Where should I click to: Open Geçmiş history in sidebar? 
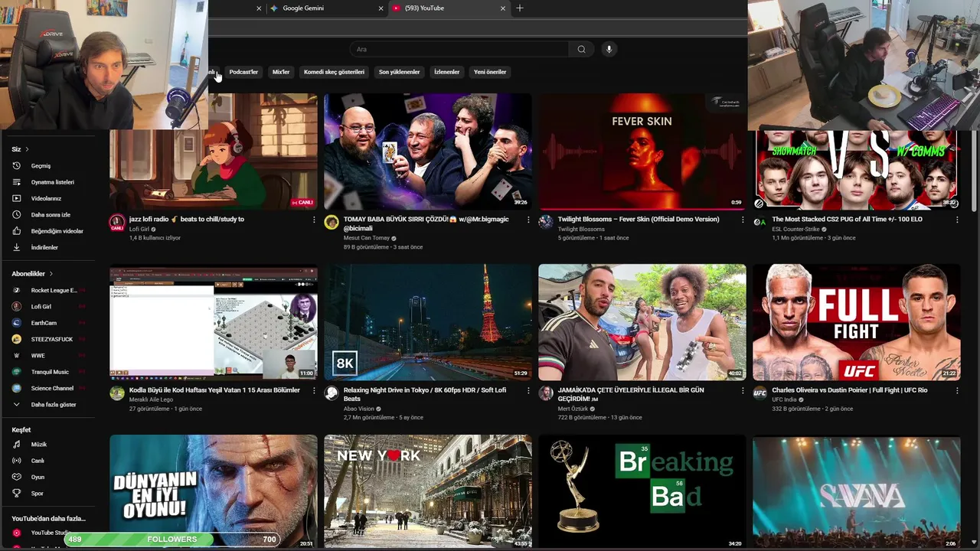[41, 166]
